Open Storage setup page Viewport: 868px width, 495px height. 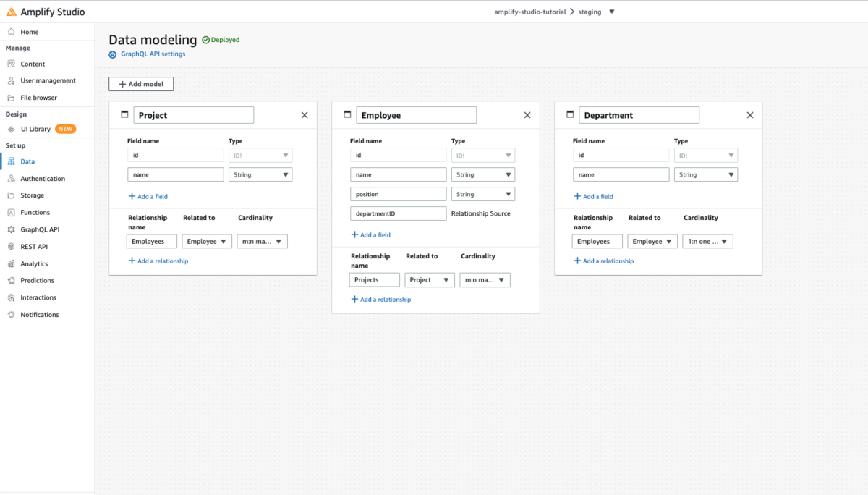32,195
